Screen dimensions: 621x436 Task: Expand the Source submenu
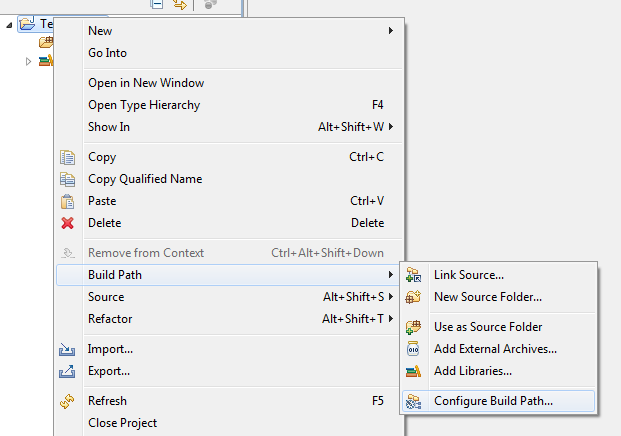pyautogui.click(x=230, y=297)
